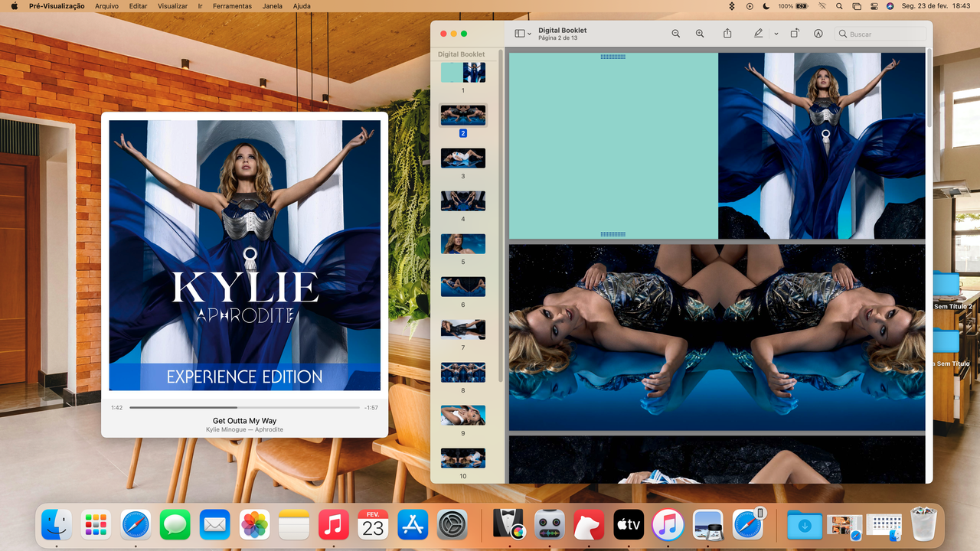Open Siri from the menu bar
Image resolution: width=980 pixels, height=551 pixels.
[890, 6]
